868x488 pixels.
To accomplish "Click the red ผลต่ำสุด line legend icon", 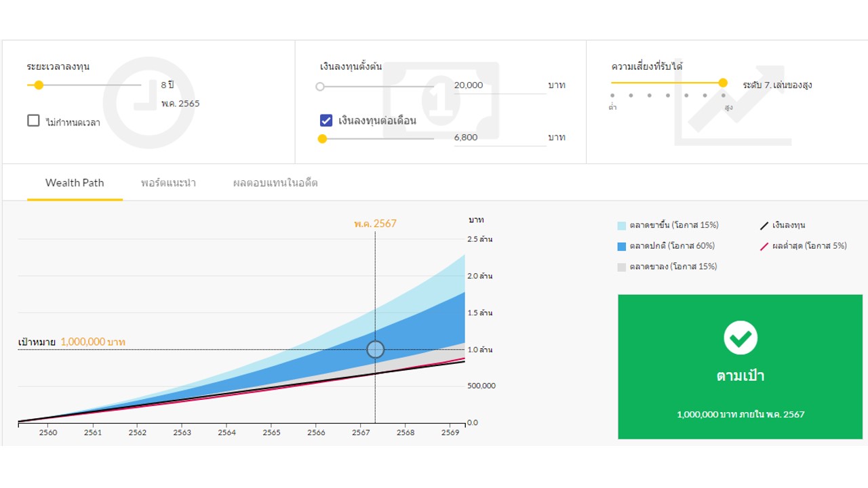I will (764, 246).
